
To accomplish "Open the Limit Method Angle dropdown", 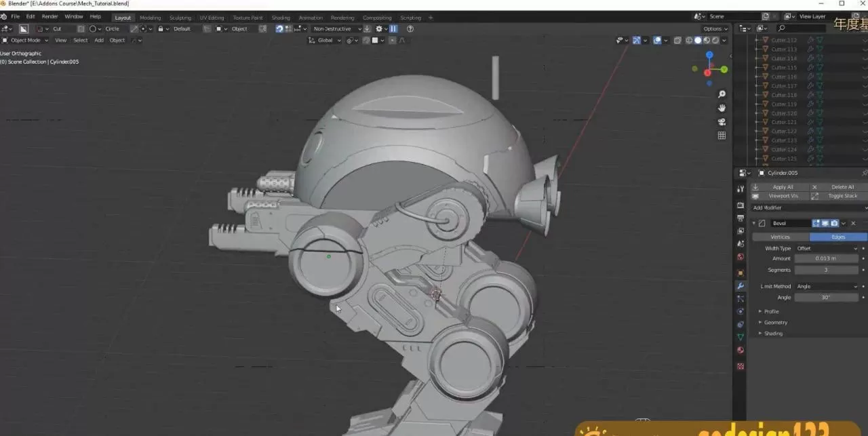I will tap(827, 286).
